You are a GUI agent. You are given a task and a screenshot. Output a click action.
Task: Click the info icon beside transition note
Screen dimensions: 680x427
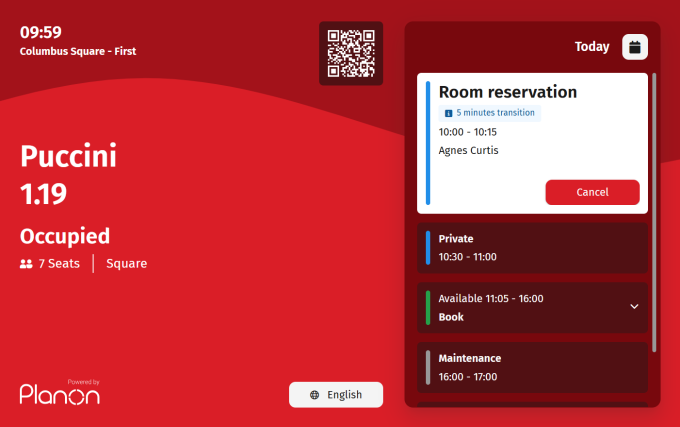click(448, 113)
